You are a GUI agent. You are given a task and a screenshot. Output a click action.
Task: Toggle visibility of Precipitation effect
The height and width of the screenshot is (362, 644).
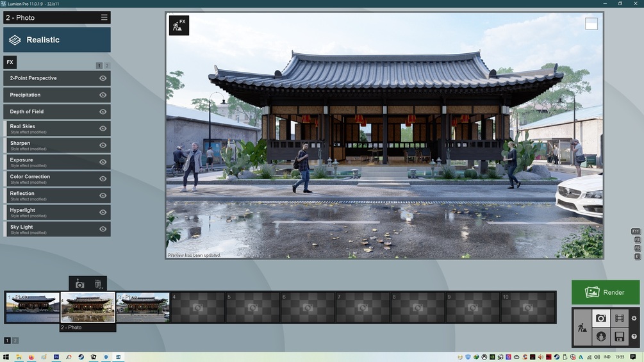[103, 95]
